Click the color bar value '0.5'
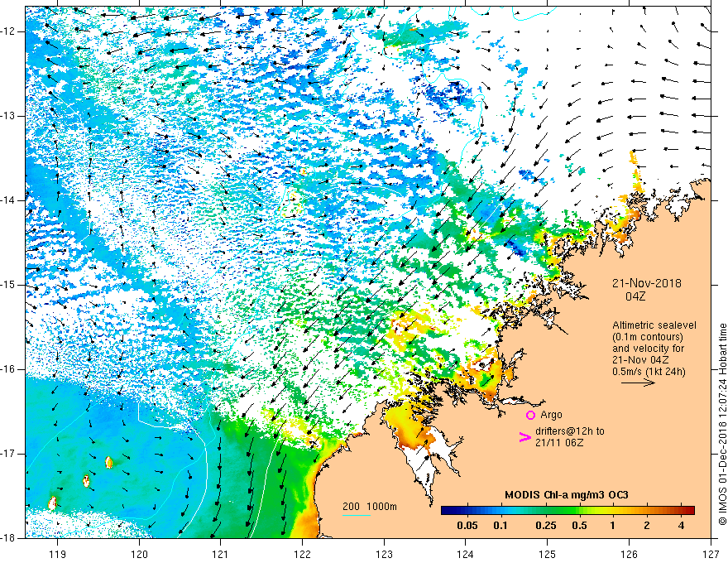This screenshot has width=728, height=563. (579, 526)
